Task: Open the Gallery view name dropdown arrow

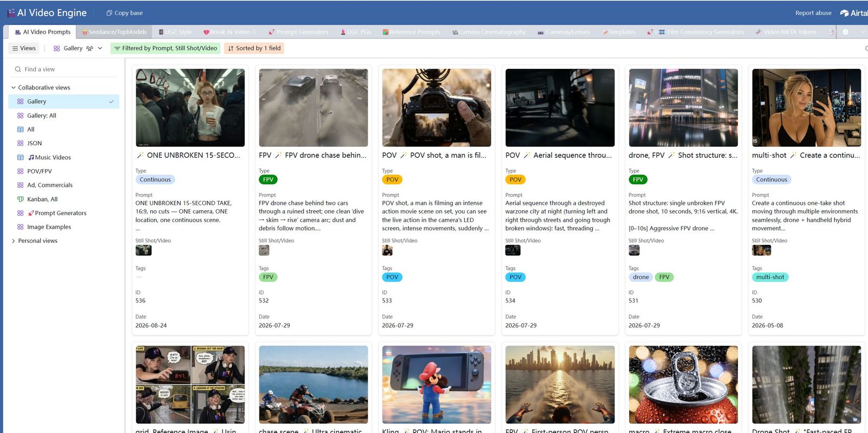Action: 100,48
